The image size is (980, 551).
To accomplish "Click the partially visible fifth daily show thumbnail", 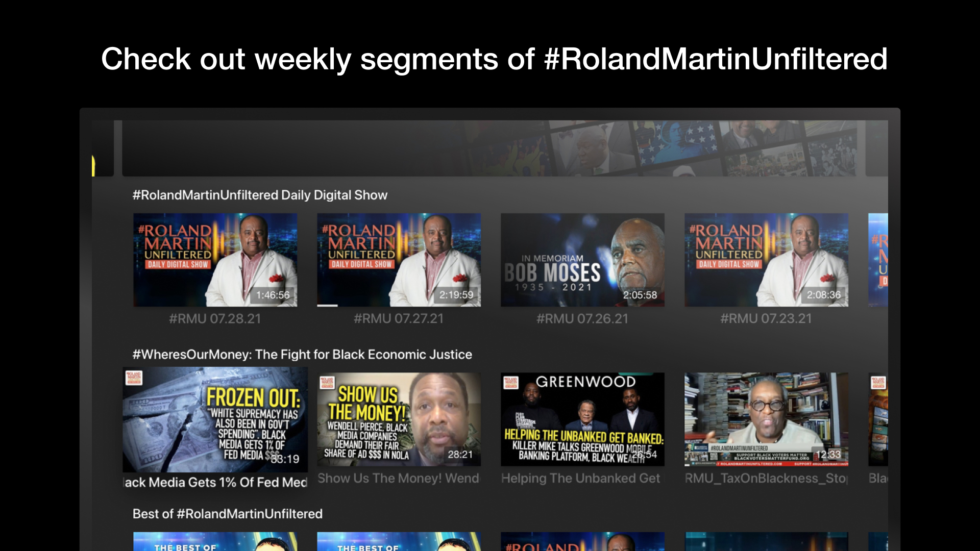I will pyautogui.click(x=878, y=260).
